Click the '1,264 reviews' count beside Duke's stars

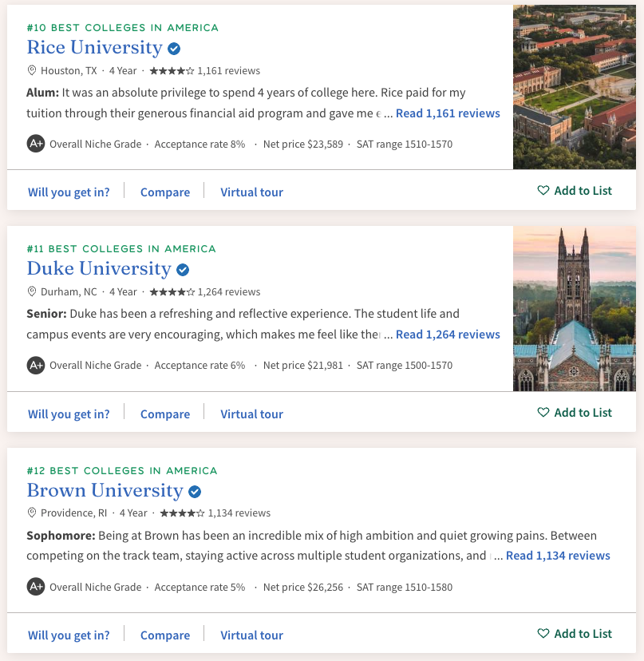point(229,291)
